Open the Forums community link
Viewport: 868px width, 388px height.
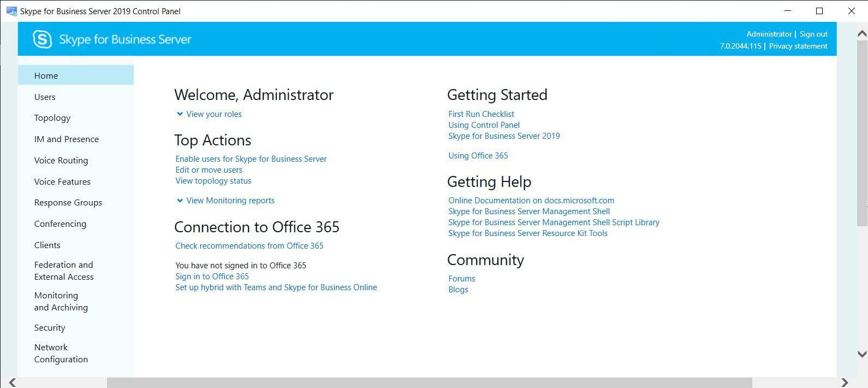pyautogui.click(x=461, y=279)
